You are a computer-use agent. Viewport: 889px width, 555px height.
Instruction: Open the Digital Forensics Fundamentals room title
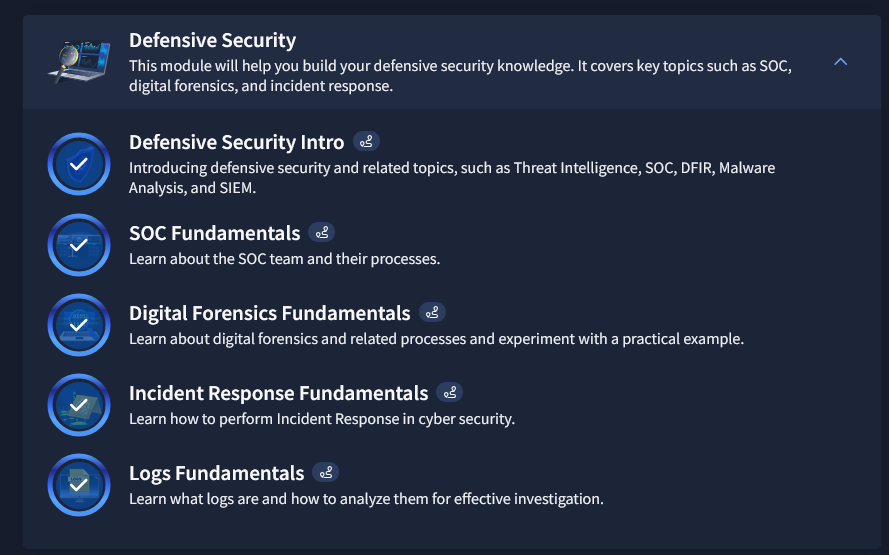(x=269, y=313)
